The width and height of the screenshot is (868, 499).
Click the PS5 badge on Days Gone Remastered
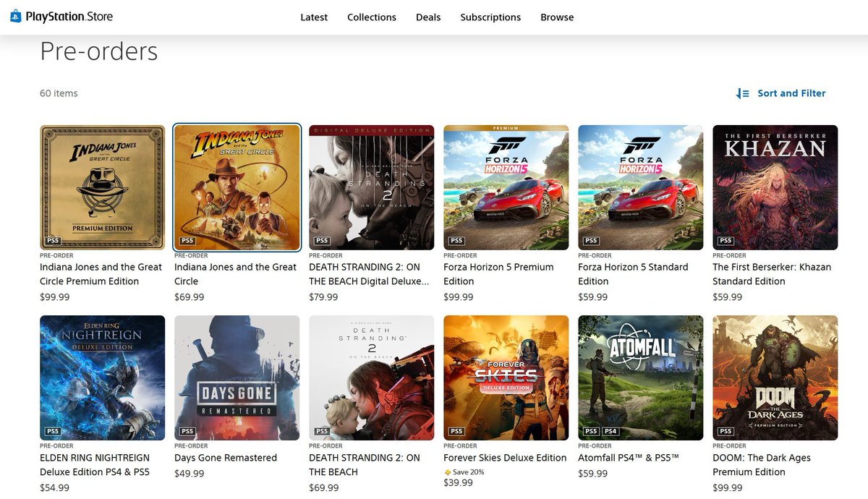click(187, 432)
